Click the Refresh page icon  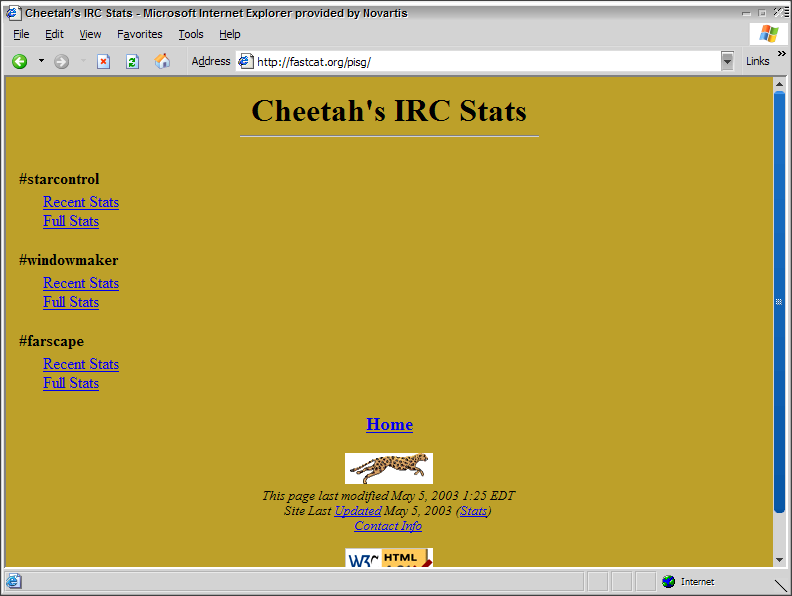coord(132,62)
